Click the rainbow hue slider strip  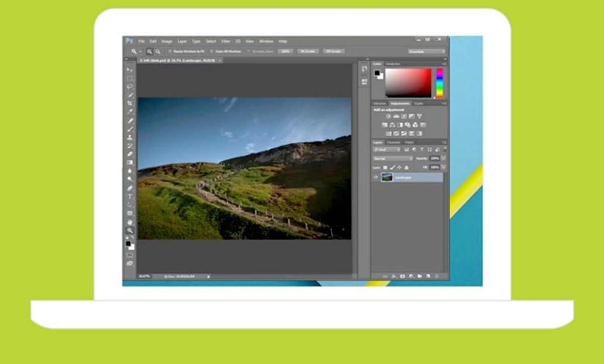[x=439, y=83]
